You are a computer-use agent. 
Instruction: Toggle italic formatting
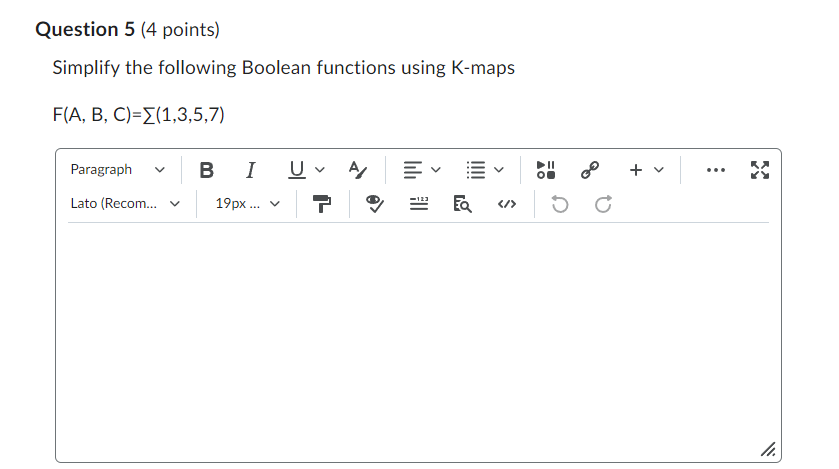pyautogui.click(x=250, y=170)
